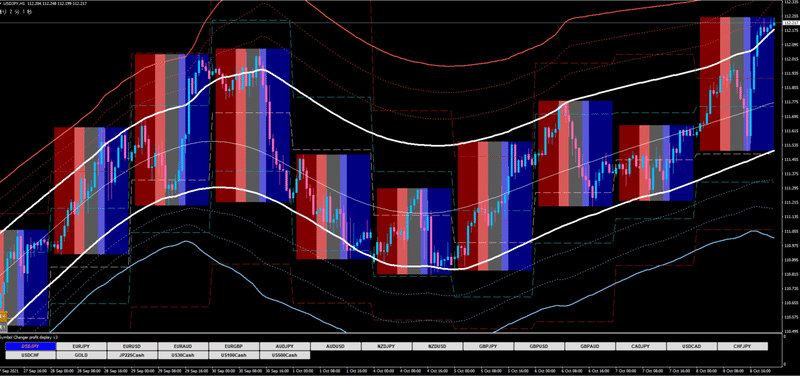Click the Symbol Changer profit display label
This screenshot has height=376, width=800.
pyautogui.click(x=29, y=337)
